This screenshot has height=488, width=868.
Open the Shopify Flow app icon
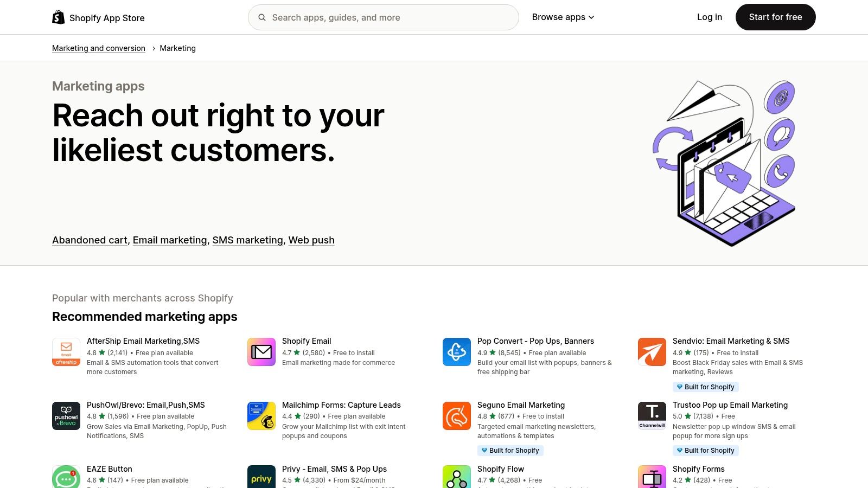(456, 478)
